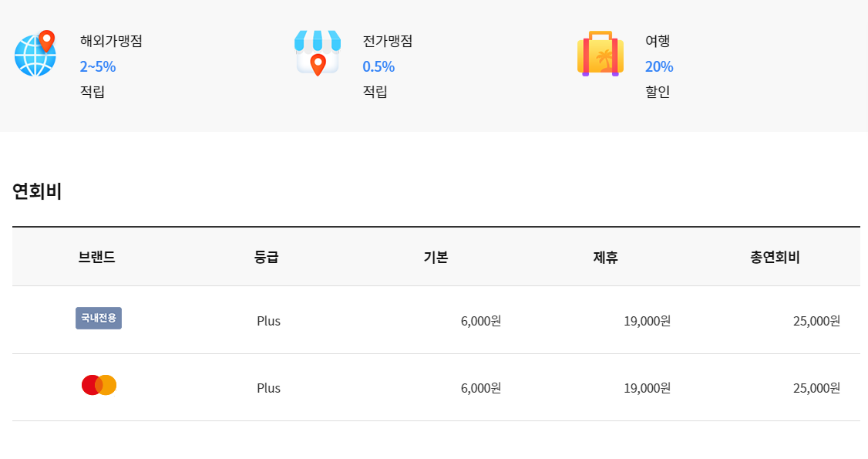The image size is (868, 459).
Task: Select the 브랜드 column header
Action: (x=99, y=257)
